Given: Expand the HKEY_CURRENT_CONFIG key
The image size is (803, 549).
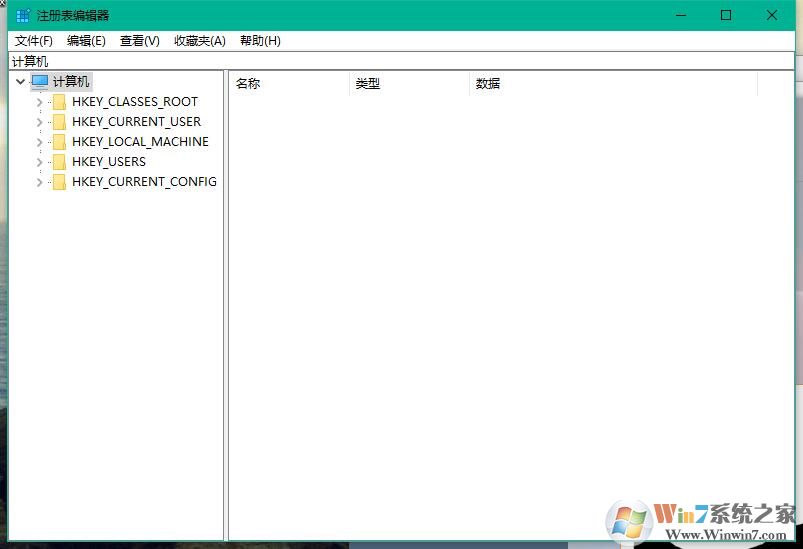Looking at the screenshot, I should pos(39,182).
